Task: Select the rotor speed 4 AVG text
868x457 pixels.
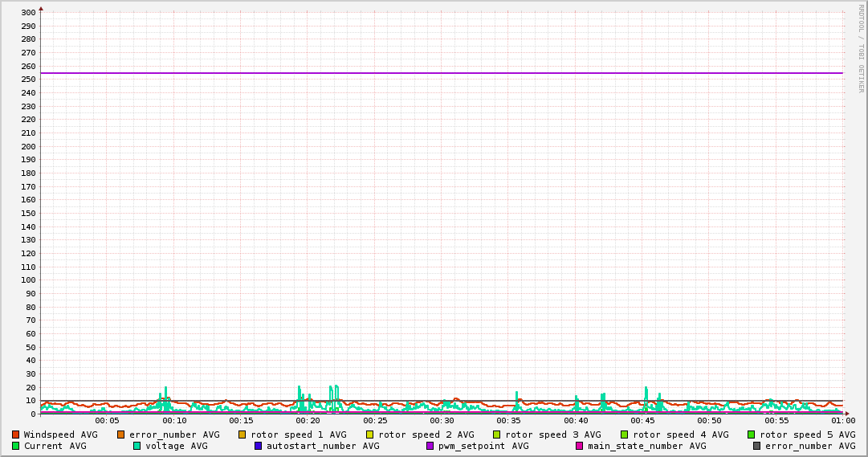Action: click(x=680, y=435)
